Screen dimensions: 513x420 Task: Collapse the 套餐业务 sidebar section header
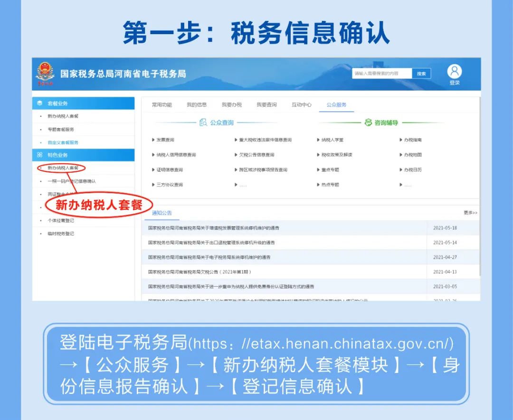[84, 103]
